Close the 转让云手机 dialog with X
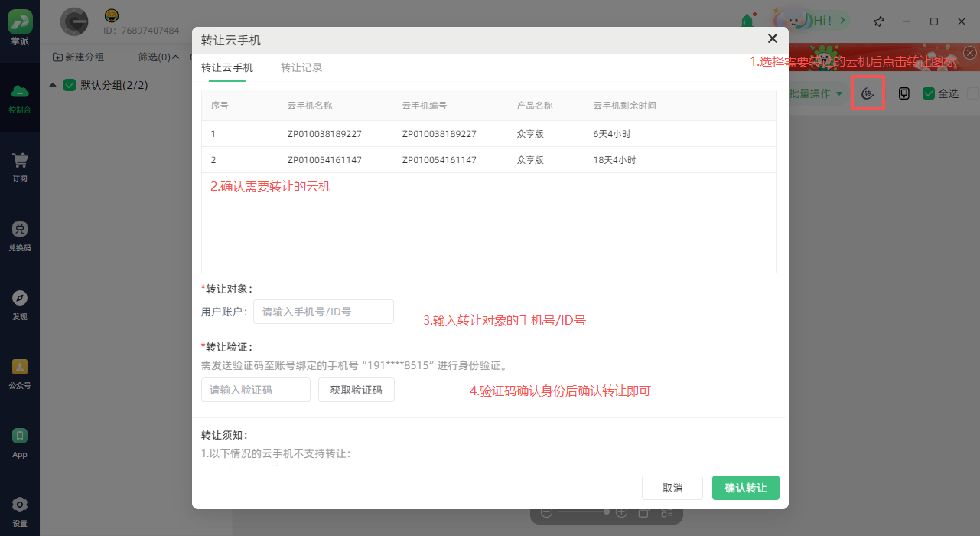This screenshot has width=980, height=536. tap(772, 38)
